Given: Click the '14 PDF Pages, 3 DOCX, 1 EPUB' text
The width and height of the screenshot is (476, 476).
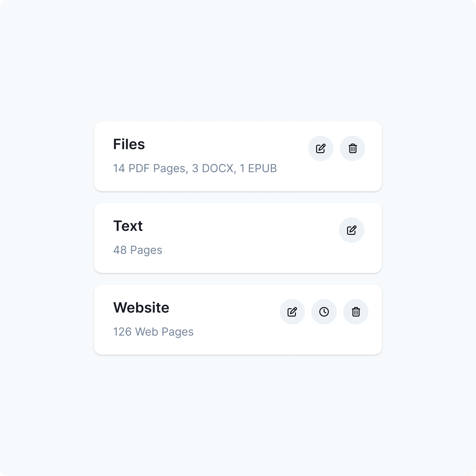Looking at the screenshot, I should click(x=195, y=169).
